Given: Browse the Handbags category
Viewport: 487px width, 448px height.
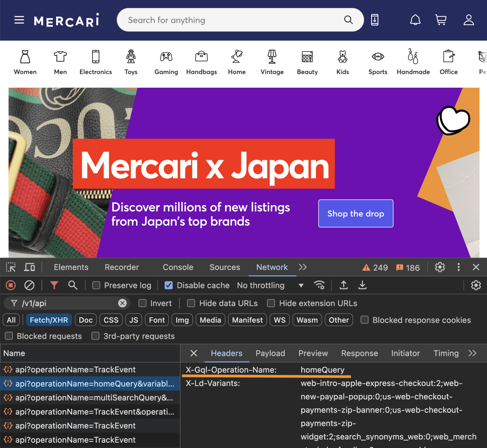Looking at the screenshot, I should 201,62.
